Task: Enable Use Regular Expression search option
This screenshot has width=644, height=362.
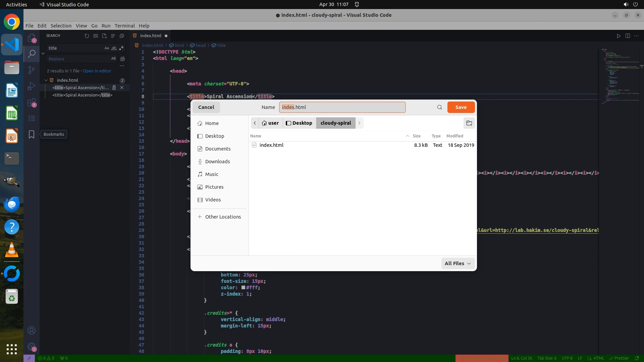Action: (121, 48)
